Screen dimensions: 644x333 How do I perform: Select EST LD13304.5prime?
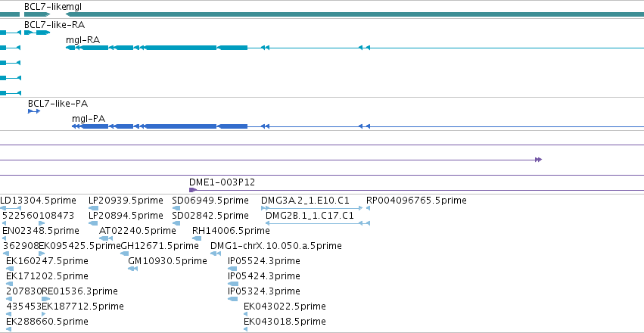pyautogui.click(x=38, y=201)
